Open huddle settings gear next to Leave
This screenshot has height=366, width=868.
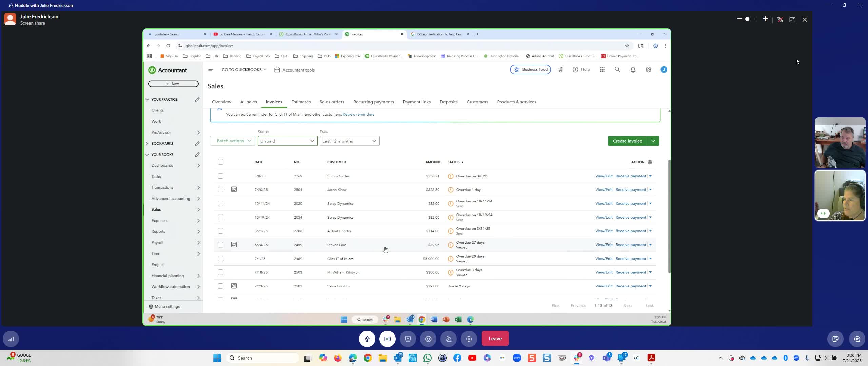(x=469, y=339)
